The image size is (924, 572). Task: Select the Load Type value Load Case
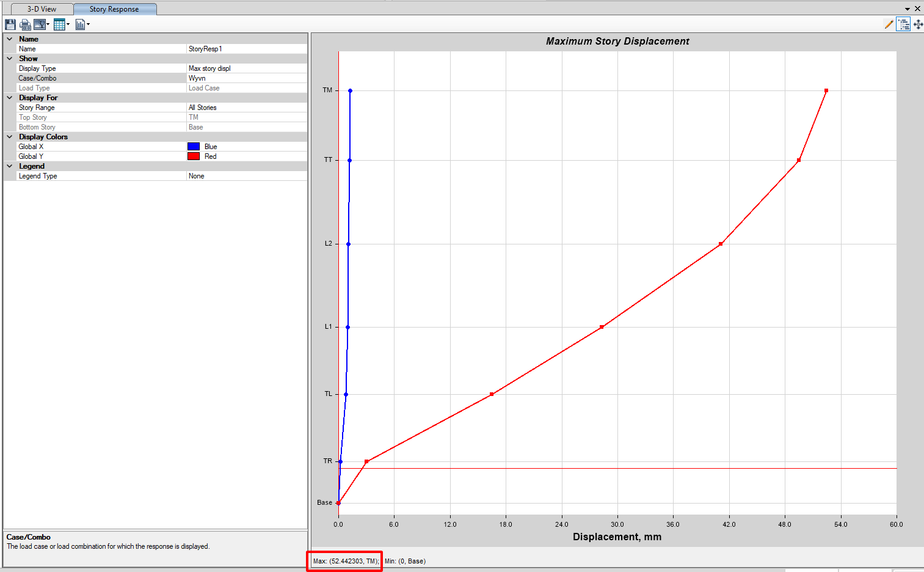tap(247, 88)
